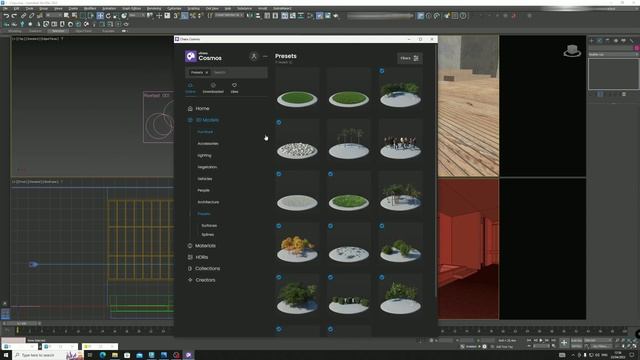Click the ViewCube hat gizmo in viewport
Screen dimensions: 640x360
click(x=572, y=51)
